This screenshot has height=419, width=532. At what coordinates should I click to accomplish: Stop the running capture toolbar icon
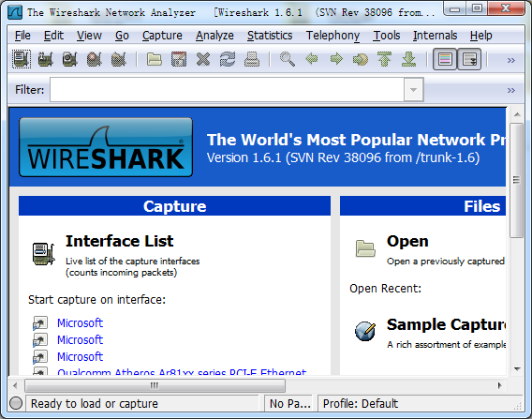[x=95, y=59]
